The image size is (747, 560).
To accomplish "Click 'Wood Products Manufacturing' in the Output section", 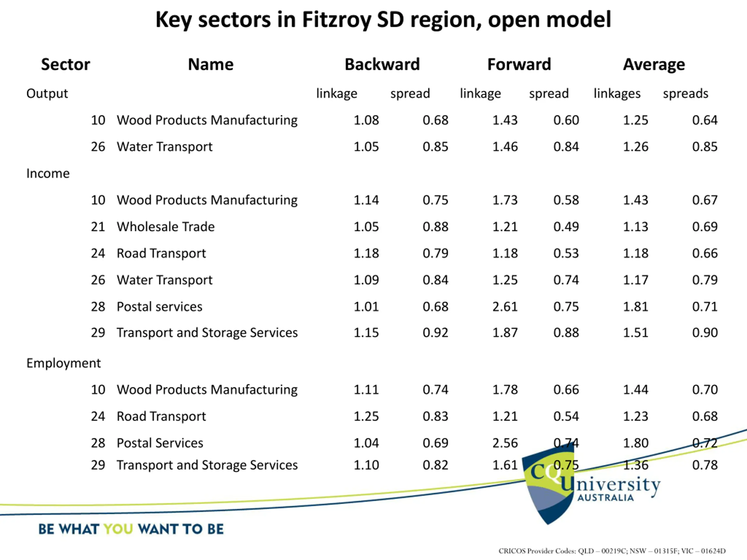I will tap(207, 120).
